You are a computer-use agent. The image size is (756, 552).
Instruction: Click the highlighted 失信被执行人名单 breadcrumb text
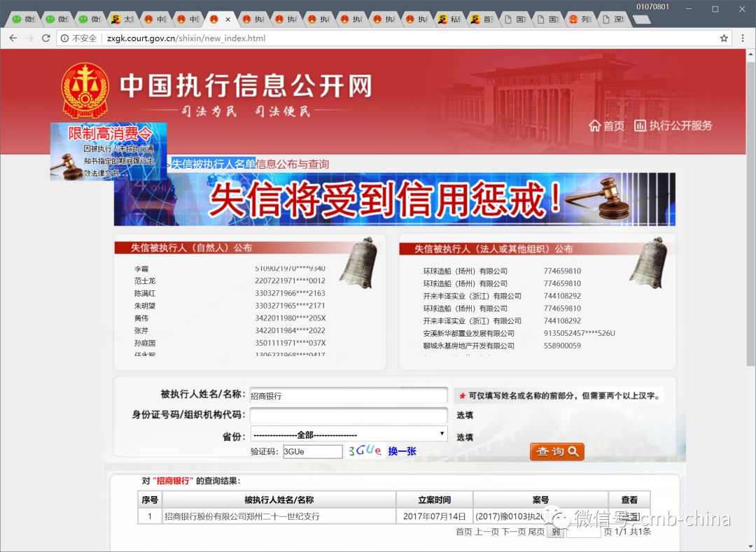pyautogui.click(x=213, y=164)
